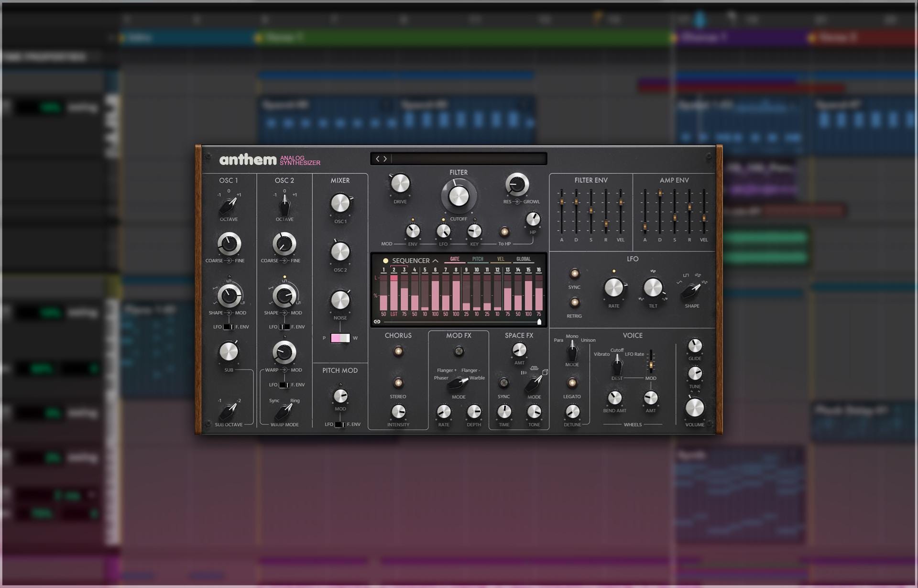Click the step 2 LGT gate bar
Viewport: 918px width, 588px height.
tap(394, 293)
